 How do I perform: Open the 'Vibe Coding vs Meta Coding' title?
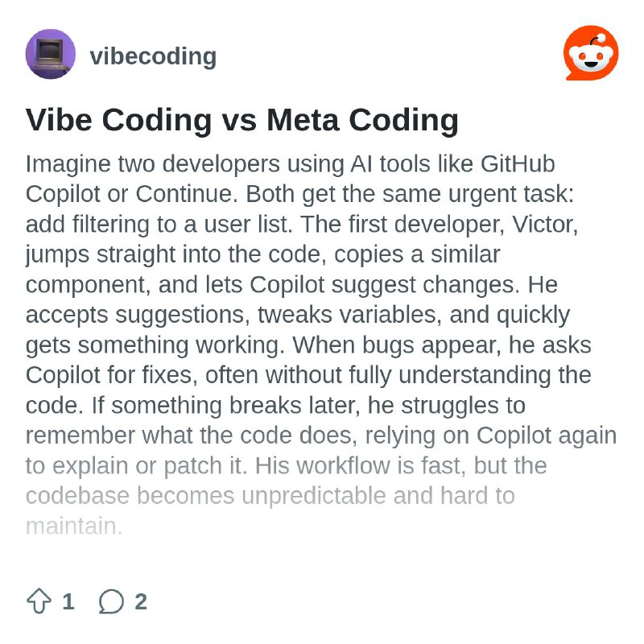[x=242, y=120]
